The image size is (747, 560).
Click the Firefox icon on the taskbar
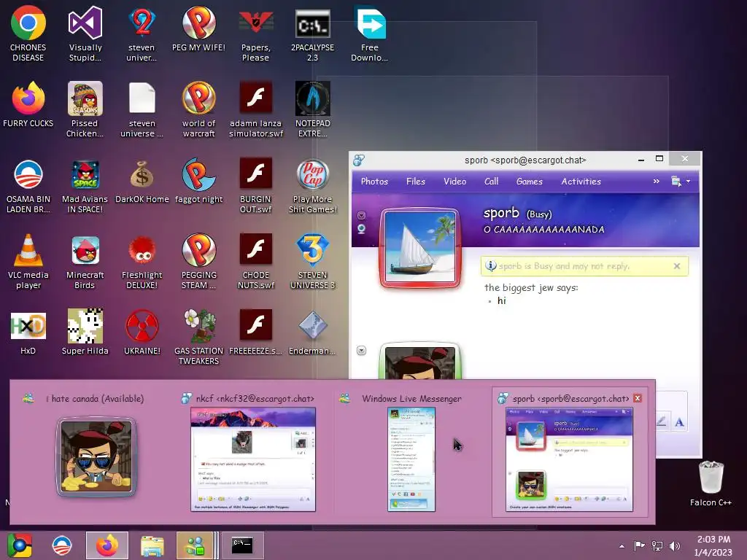click(107, 545)
